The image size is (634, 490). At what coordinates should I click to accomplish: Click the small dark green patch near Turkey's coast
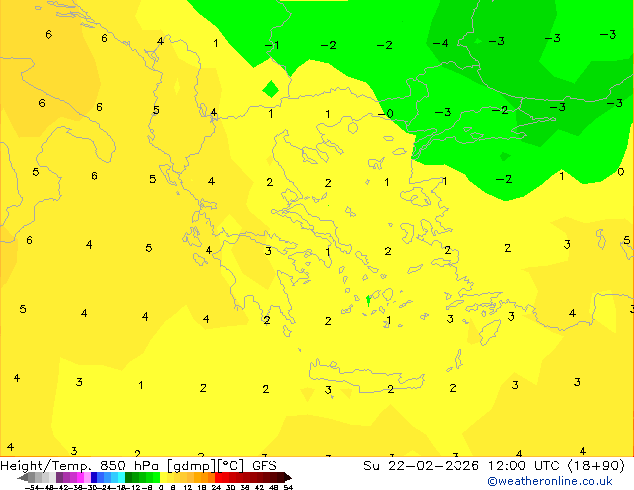click(x=504, y=155)
